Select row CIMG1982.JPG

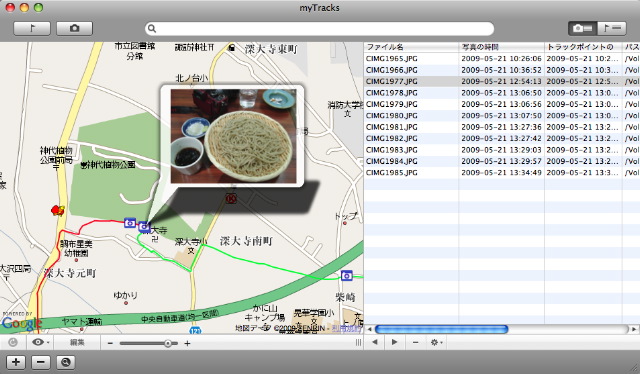pos(502,138)
